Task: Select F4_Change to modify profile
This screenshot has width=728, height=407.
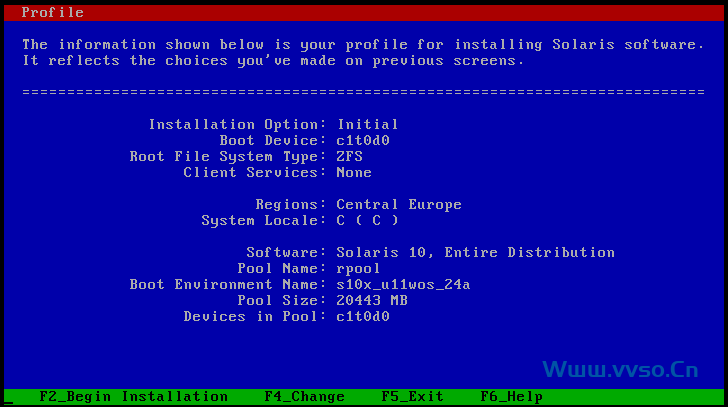Action: (305, 397)
